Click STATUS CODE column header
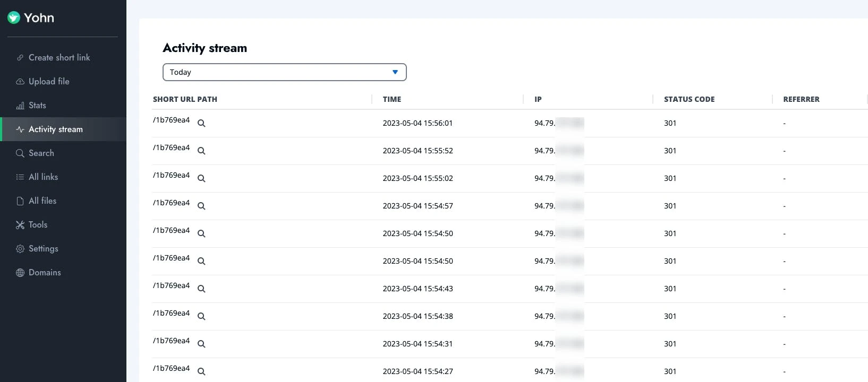 point(689,99)
